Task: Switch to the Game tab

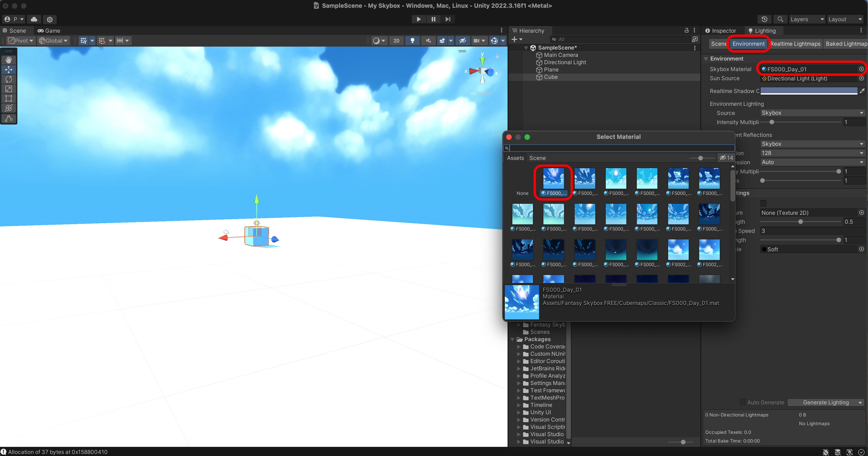Action: (x=49, y=31)
